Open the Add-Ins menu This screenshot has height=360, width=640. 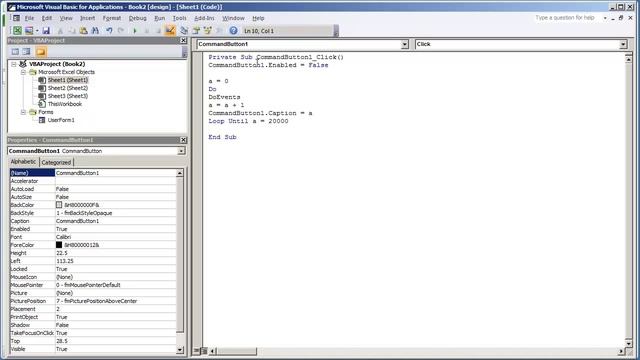(x=204, y=18)
